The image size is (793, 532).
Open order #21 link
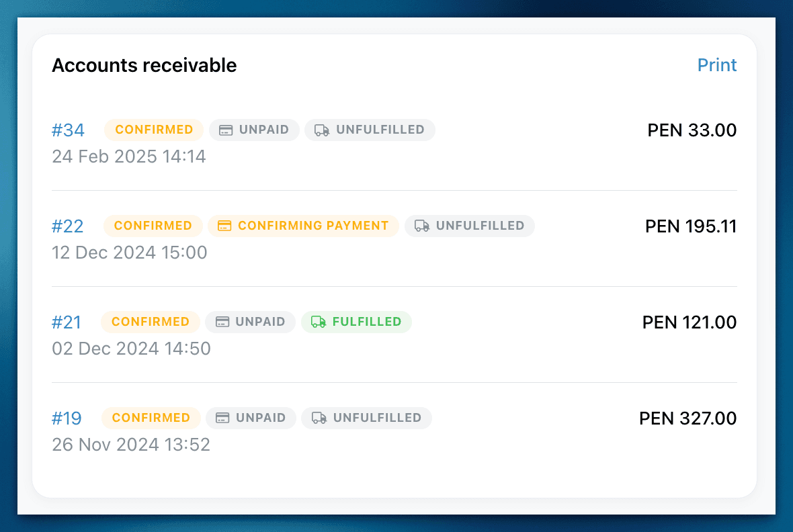pos(67,322)
